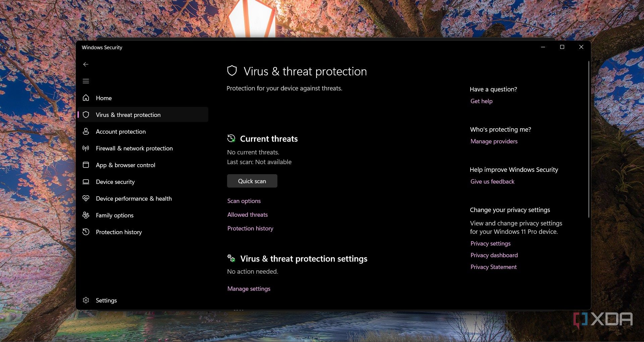The height and width of the screenshot is (342, 644).
Task: Open Protection history link under Current threats
Action: coord(250,228)
